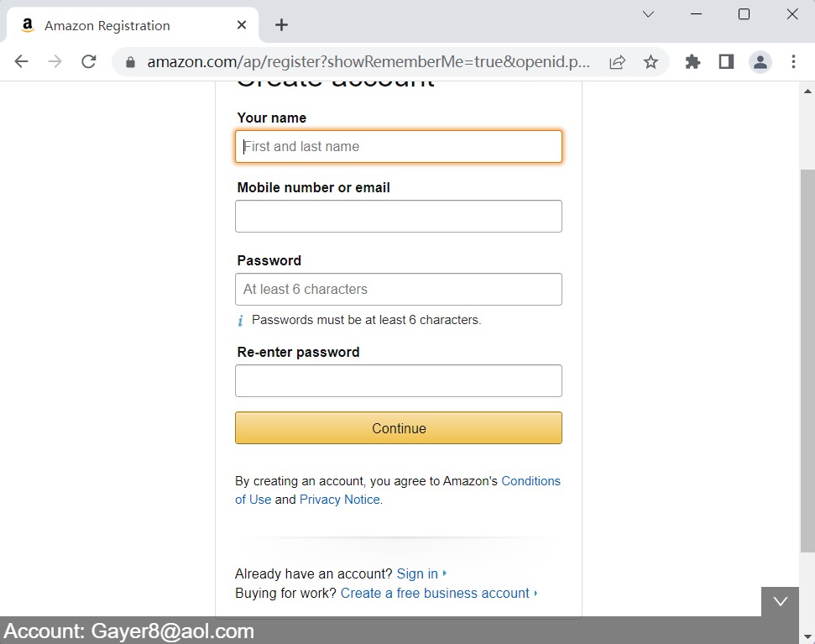This screenshot has width=815, height=644.
Task: Click the Mobile number or email field
Action: click(x=398, y=216)
